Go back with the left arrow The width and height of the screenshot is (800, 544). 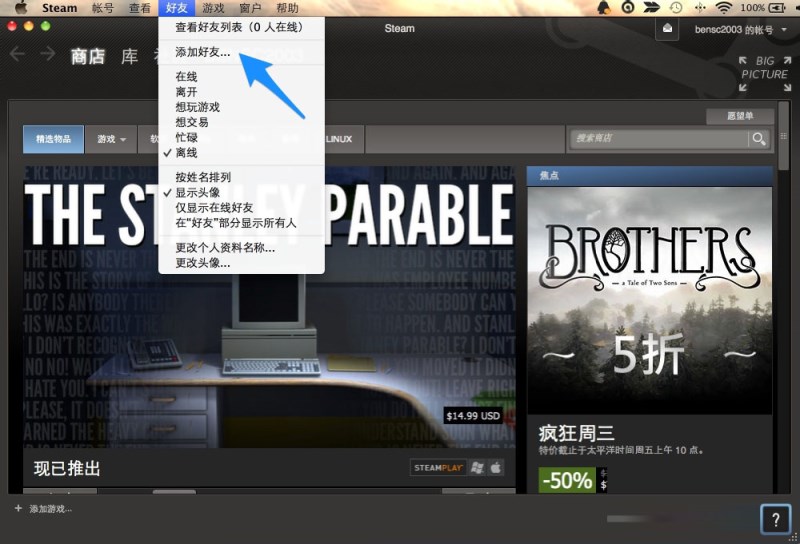coord(17,54)
